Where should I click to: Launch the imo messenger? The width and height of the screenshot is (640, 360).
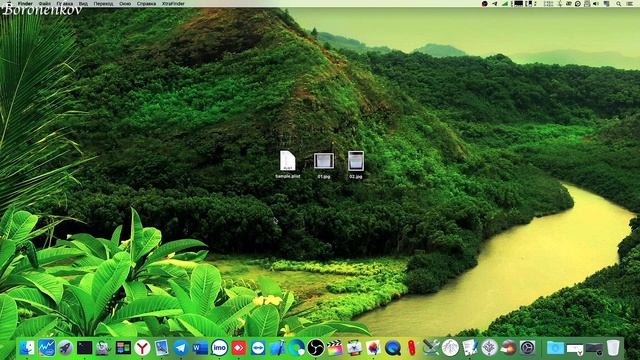(x=219, y=348)
